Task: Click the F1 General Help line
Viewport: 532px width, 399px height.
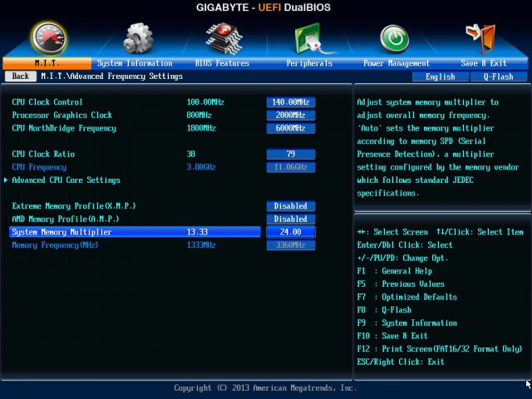Action: pyautogui.click(x=394, y=271)
